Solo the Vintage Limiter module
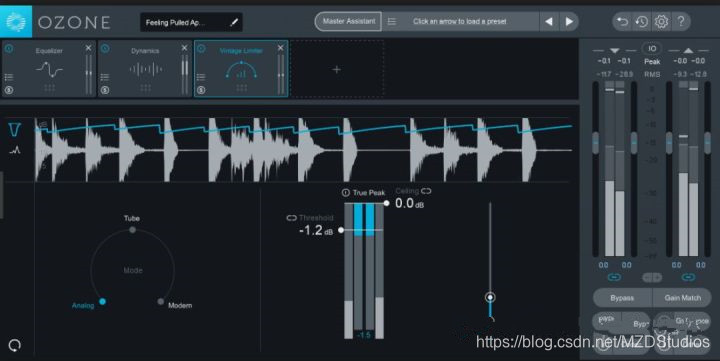The image size is (720, 361). (201, 90)
